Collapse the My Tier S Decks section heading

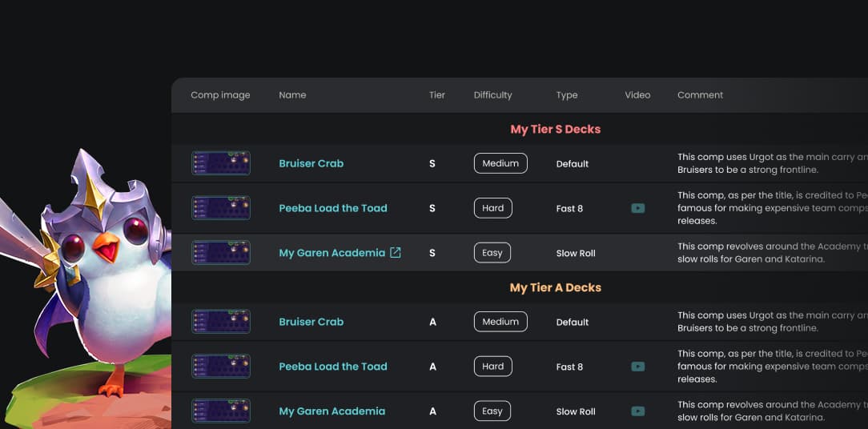tap(555, 129)
